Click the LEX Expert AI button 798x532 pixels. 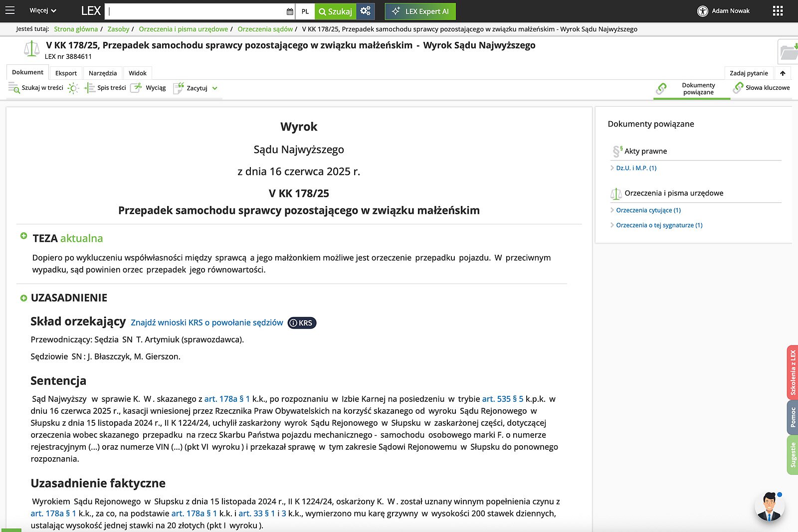tap(420, 11)
